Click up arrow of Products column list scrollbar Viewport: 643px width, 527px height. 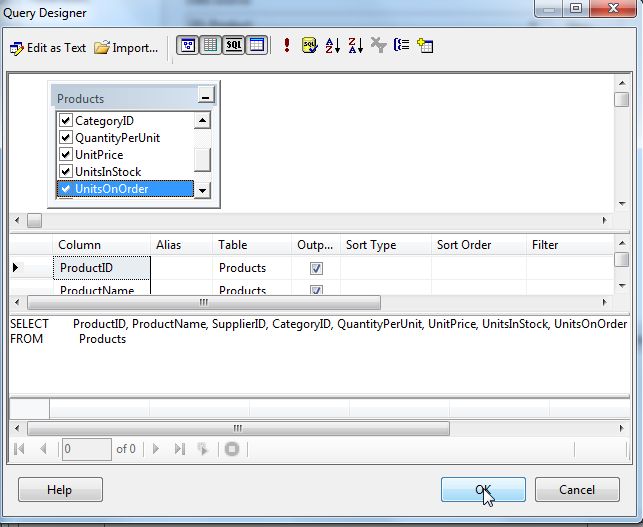coord(202,120)
